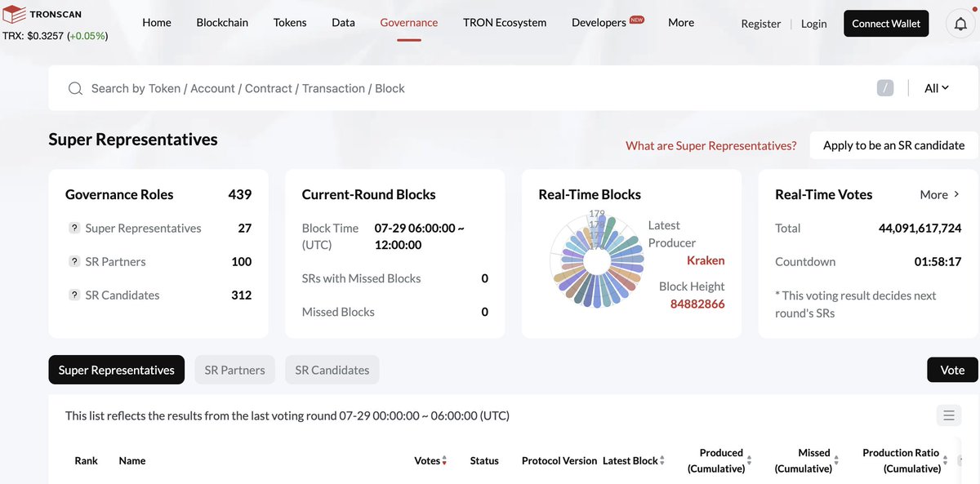Click the help icon beside Super Representatives
This screenshot has height=484, width=980.
coord(74,229)
